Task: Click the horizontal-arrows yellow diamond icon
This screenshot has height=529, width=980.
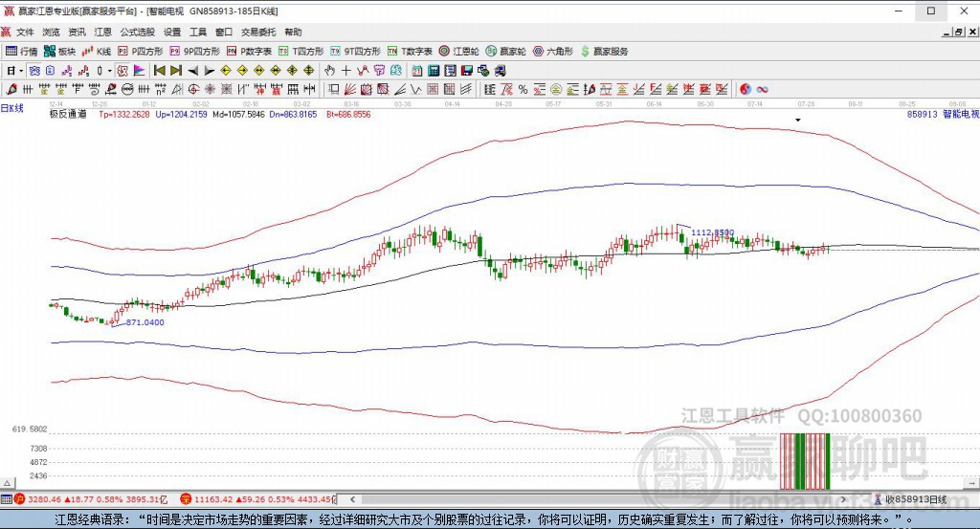Action: coord(258,71)
